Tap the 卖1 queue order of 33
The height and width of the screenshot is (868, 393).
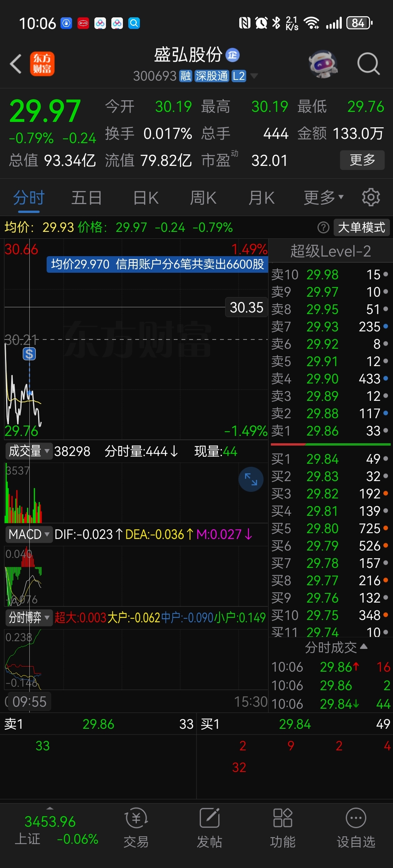(42, 746)
